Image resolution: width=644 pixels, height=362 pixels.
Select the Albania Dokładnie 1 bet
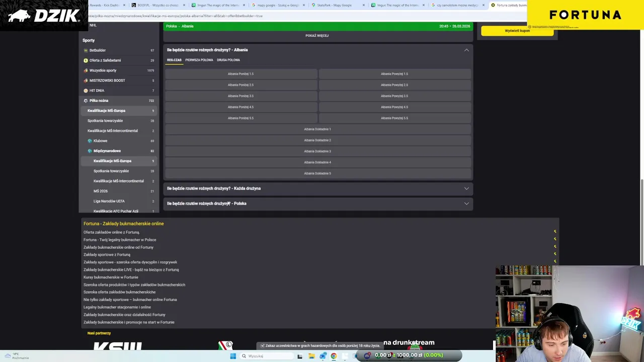pos(317,129)
